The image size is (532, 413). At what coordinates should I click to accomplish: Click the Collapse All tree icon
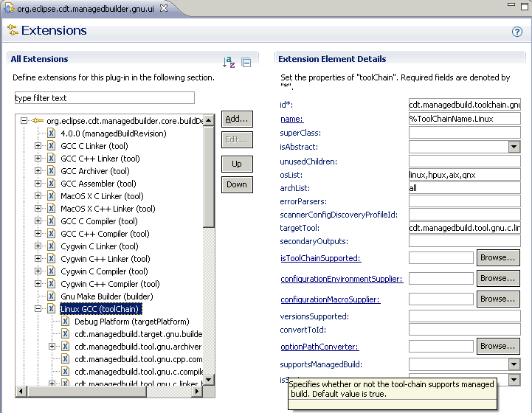pos(246,63)
